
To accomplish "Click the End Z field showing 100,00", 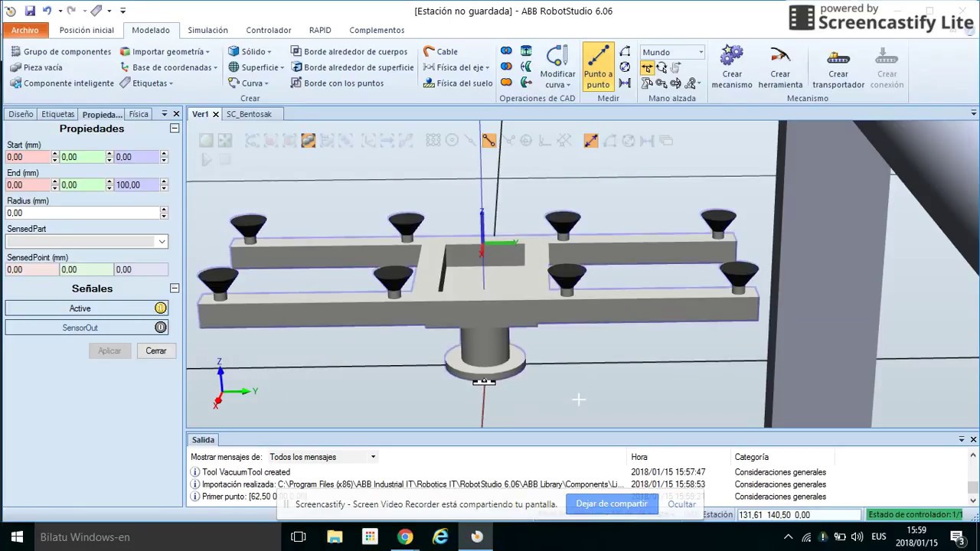I will (x=137, y=184).
